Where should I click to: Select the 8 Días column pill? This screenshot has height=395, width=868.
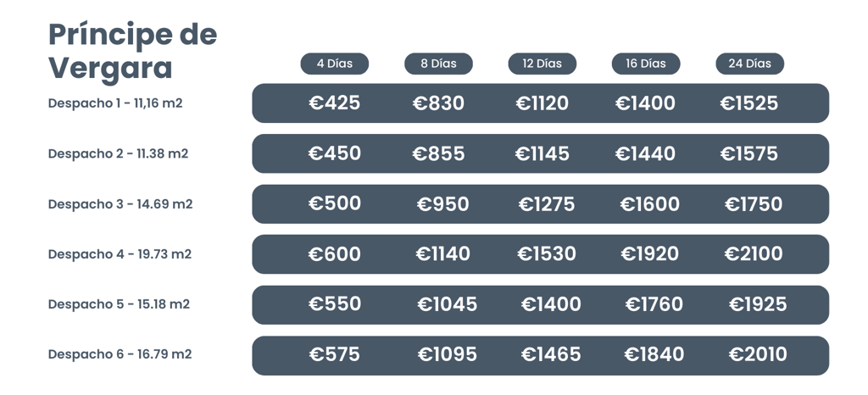click(438, 64)
